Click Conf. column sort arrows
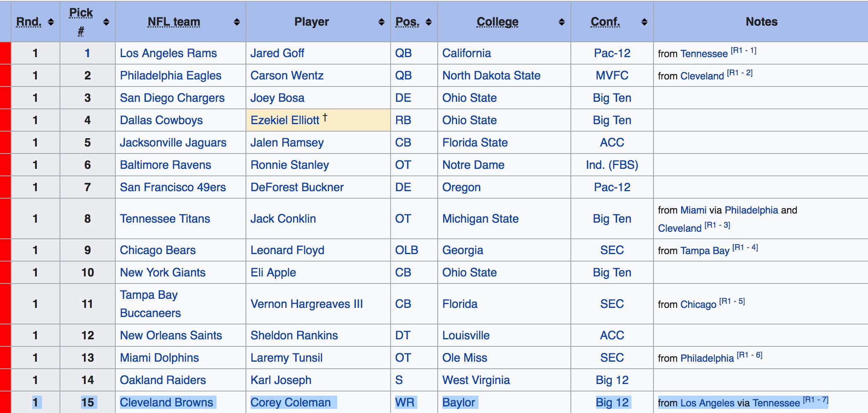Screen dimensions: 868x413 [644, 22]
